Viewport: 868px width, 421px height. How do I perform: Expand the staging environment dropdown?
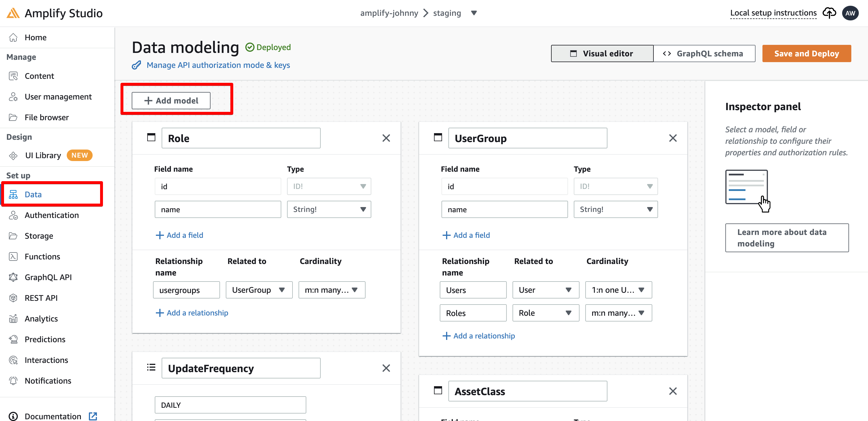tap(474, 13)
